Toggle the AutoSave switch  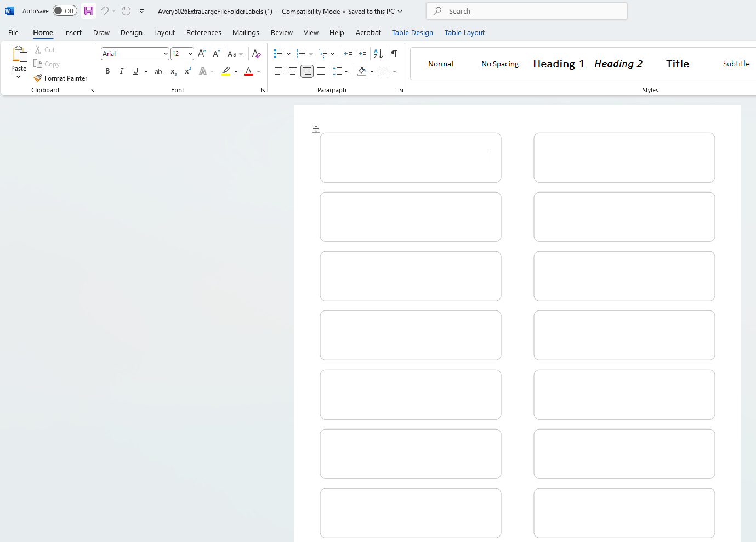point(65,10)
